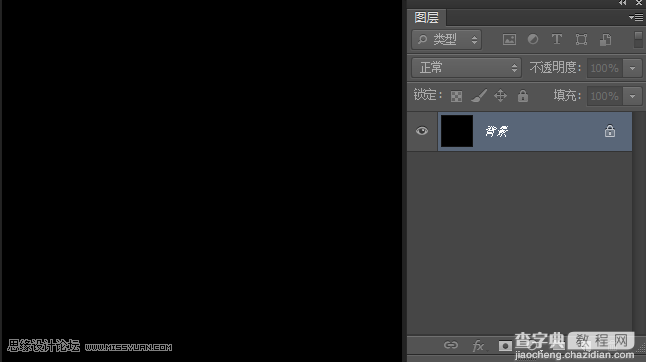646x362 pixels.
Task: Collapse the panel with double-arrow icon
Action: coord(623,3)
